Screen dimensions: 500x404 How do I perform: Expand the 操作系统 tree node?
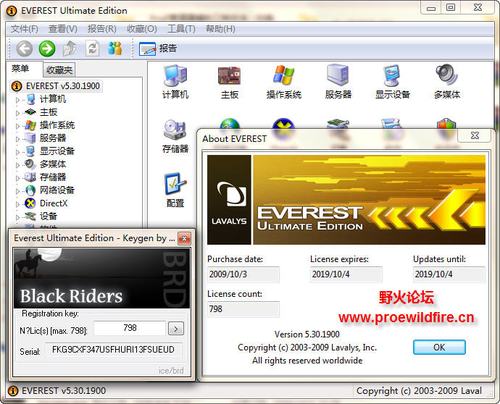(x=18, y=126)
